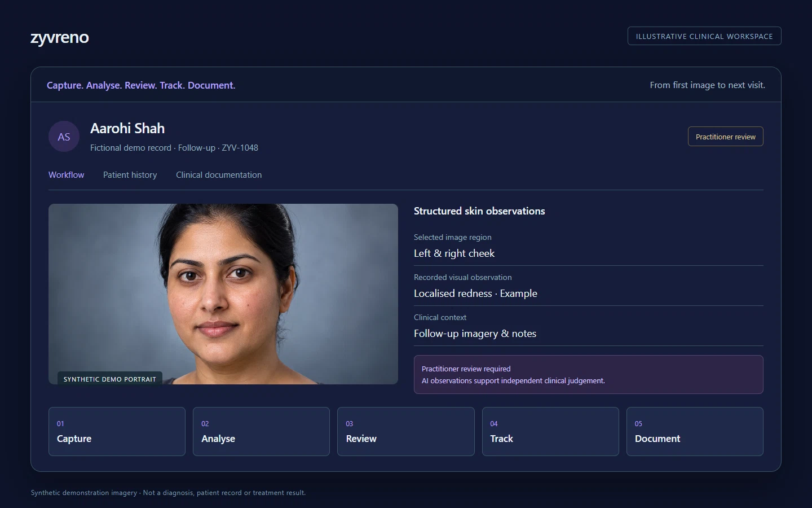Select the 03 Review step card
This screenshot has height=508, width=812.
point(405,431)
